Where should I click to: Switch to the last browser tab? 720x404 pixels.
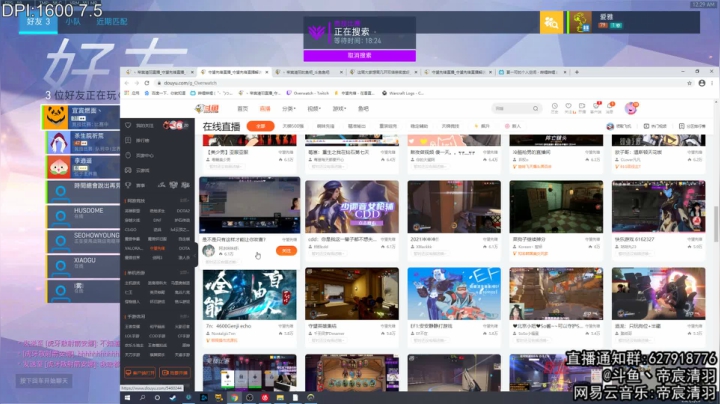pyautogui.click(x=533, y=72)
